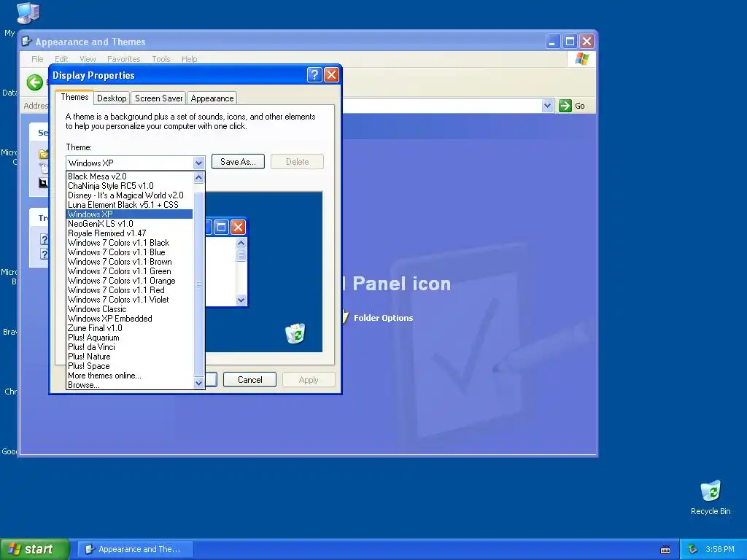This screenshot has height=560, width=747.
Task: Collapse the Theme dropdown with its arrow
Action: point(198,163)
